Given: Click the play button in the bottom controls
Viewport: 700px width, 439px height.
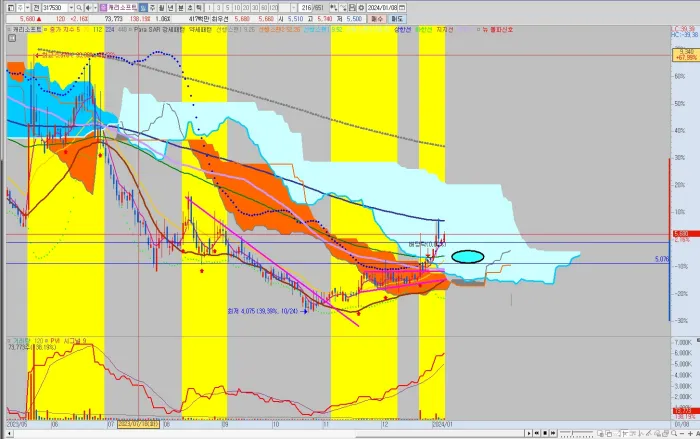Looking at the screenshot, I should [x=529, y=433].
